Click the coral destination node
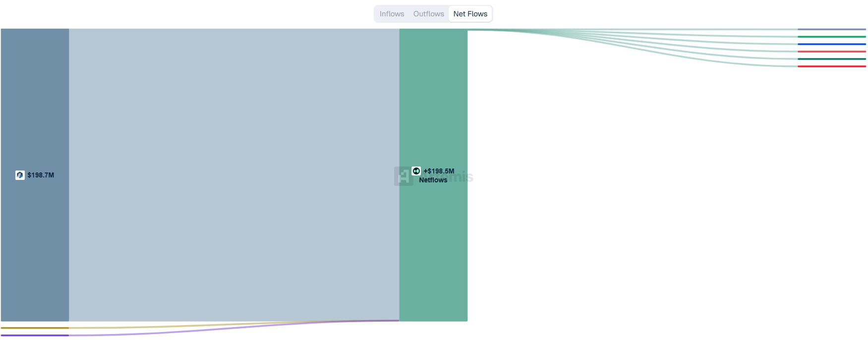Image resolution: width=868 pixels, height=340 pixels. coord(831,52)
